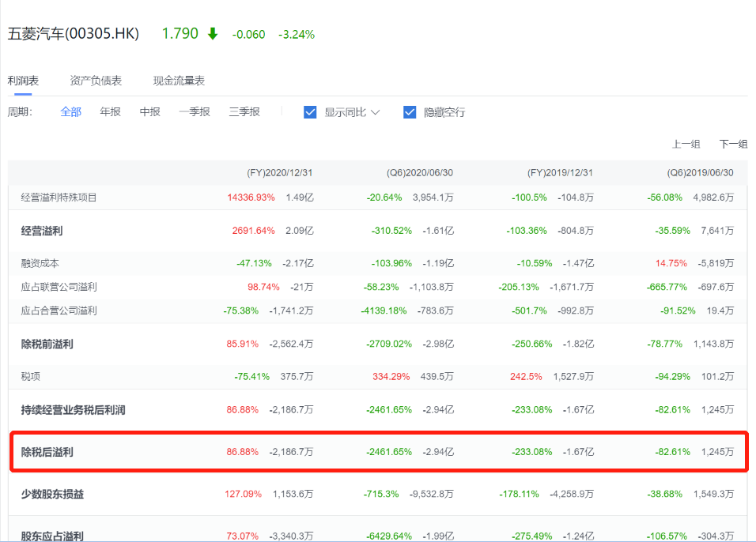Screen dimensions: 756x542
Task: Select the 全部 period filter
Action: click(71, 111)
